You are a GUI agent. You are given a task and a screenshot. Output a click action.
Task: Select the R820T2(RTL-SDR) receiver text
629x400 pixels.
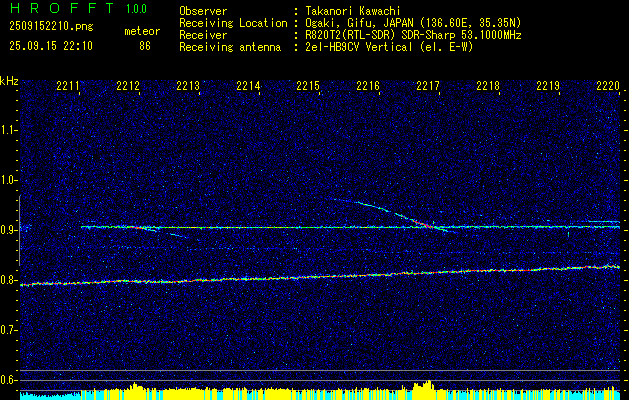click(x=413, y=35)
